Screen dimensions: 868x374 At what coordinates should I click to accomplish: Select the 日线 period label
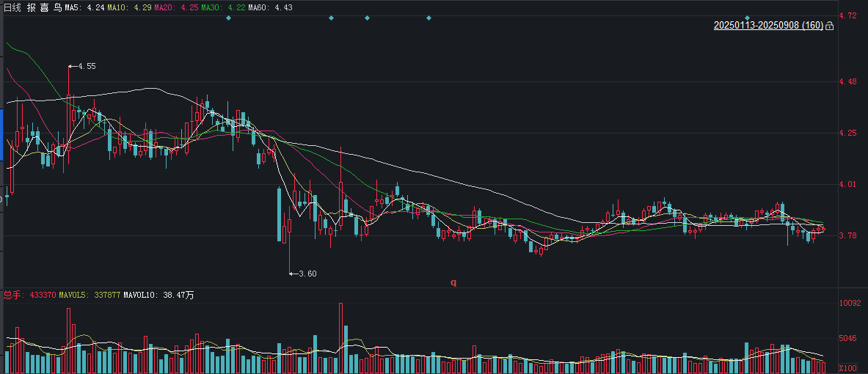tap(11, 8)
